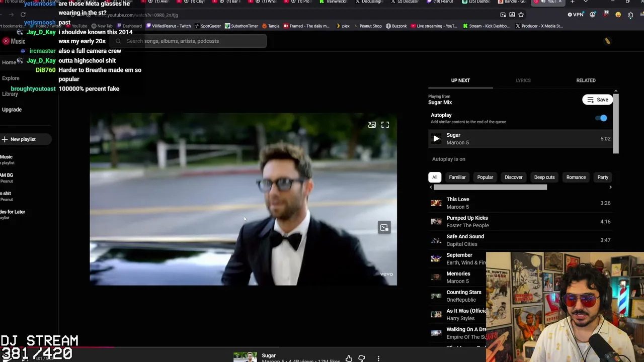Save the Sugar Mix queue
644x362 pixels.
coord(598,100)
